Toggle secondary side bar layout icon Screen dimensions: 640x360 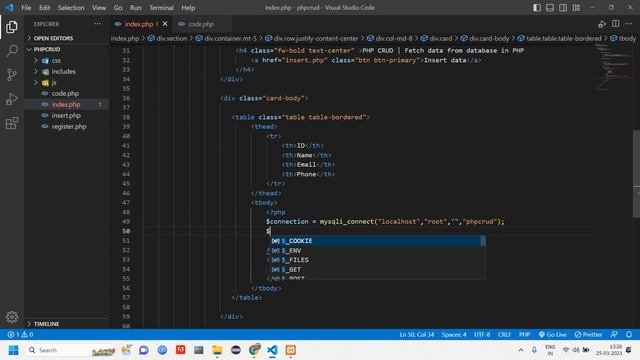563,8
